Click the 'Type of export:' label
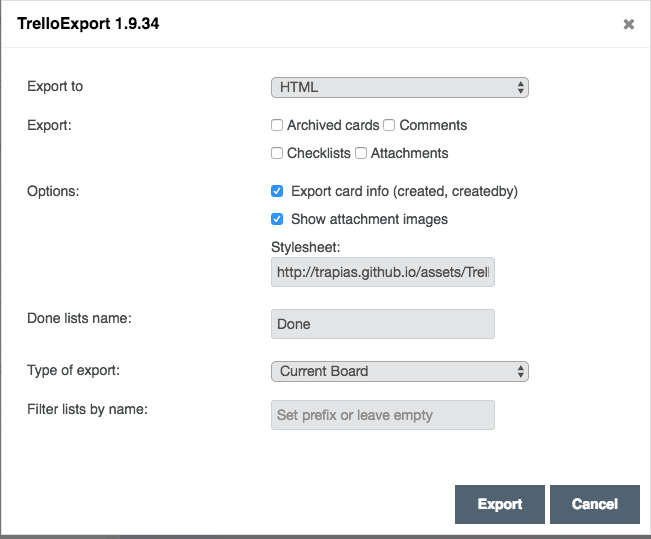The width and height of the screenshot is (651, 539). point(73,370)
